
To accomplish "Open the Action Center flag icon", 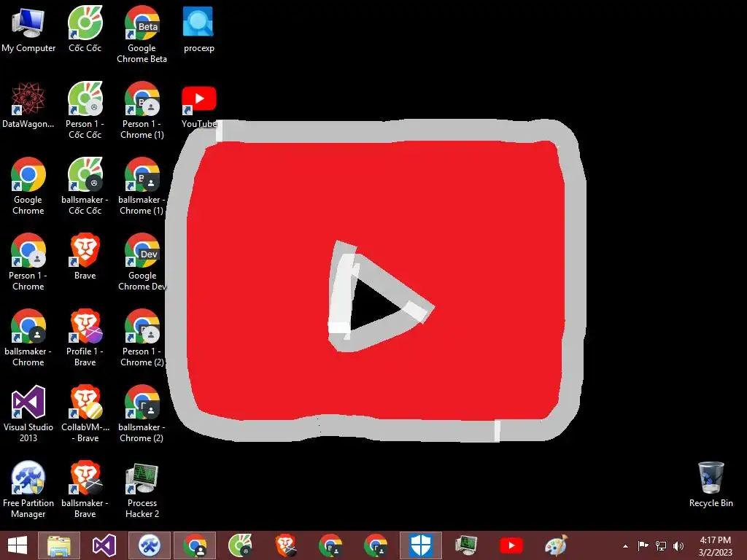I will coord(643,545).
